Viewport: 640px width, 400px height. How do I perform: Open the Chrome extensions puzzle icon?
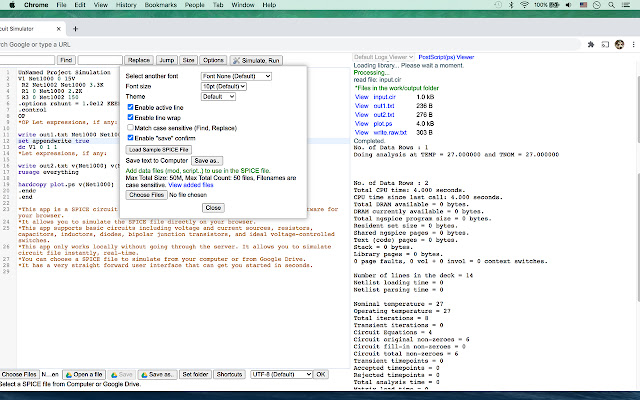point(591,44)
